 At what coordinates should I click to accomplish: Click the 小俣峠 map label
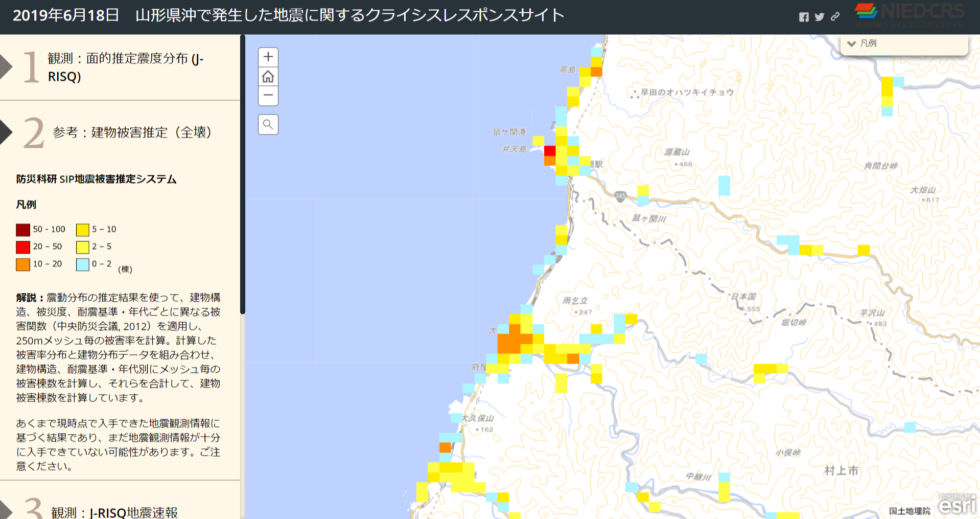[787, 453]
